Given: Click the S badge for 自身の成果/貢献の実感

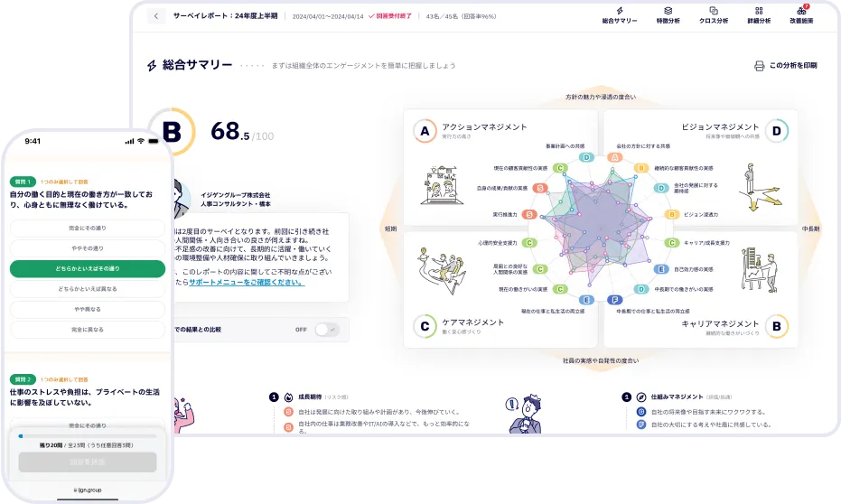Looking at the screenshot, I should coord(540,188).
